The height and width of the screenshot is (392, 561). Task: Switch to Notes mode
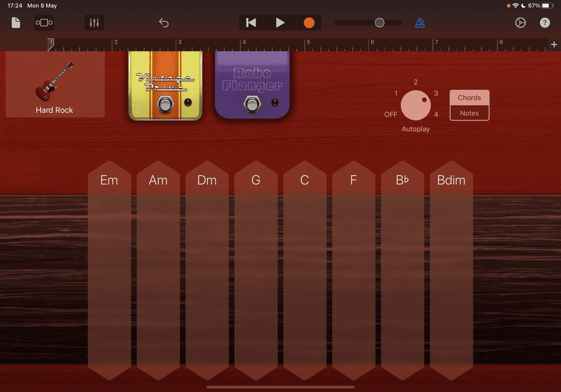(x=469, y=113)
